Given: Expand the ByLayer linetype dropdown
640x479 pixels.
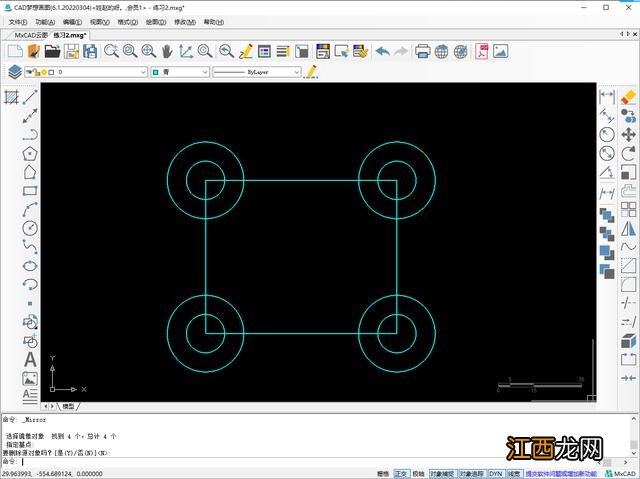Looking at the screenshot, I should point(256,72).
